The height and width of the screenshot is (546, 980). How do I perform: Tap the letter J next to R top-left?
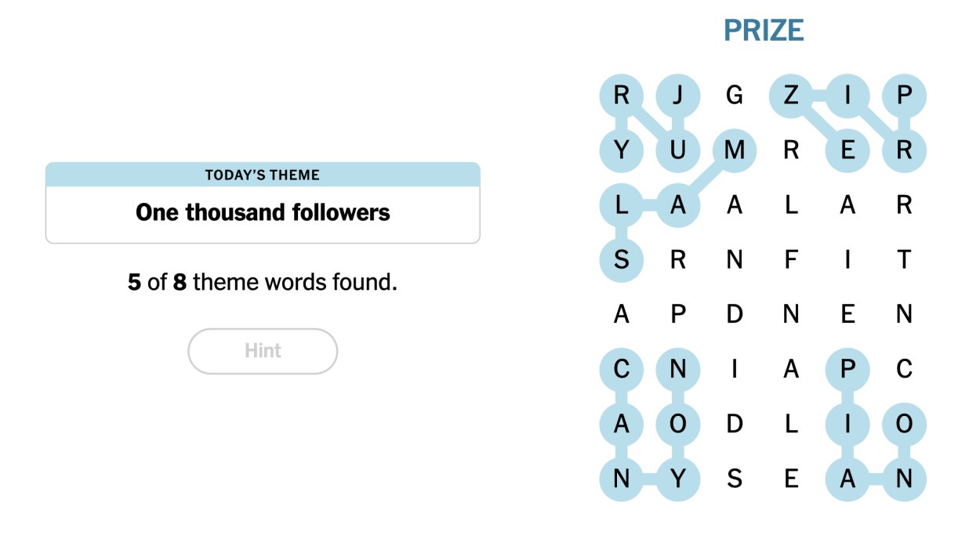click(679, 96)
